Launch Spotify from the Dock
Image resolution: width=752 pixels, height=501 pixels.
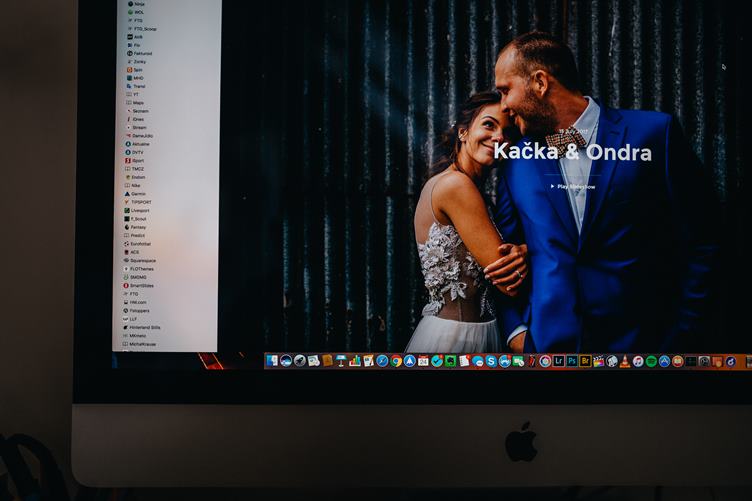pyautogui.click(x=651, y=361)
